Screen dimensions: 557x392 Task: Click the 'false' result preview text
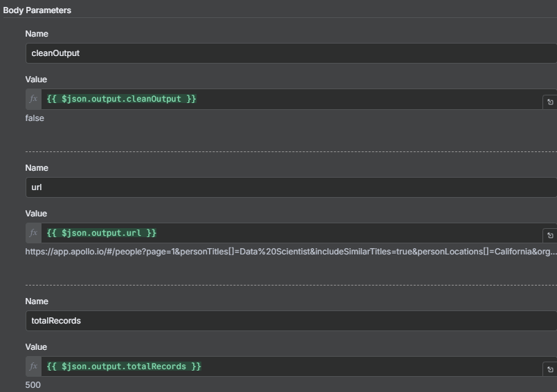35,118
